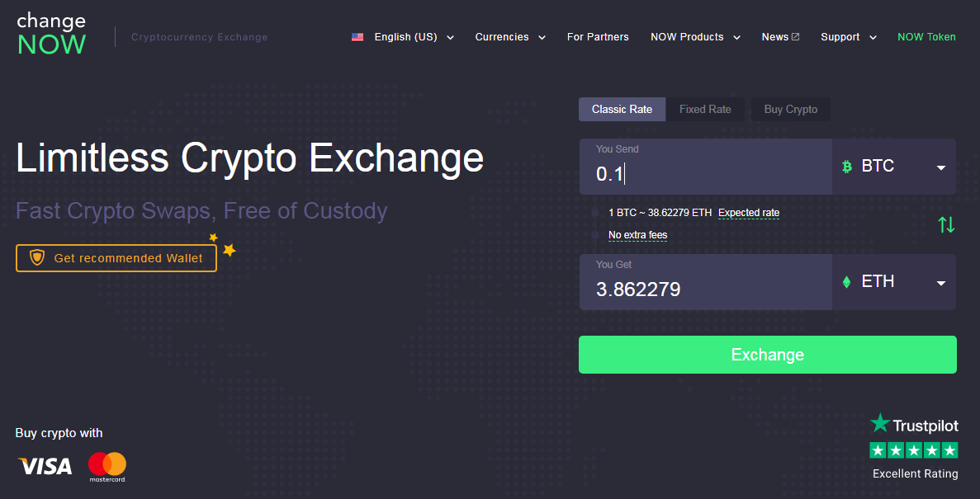
Task: Switch to the Buy Crypto tab
Action: 791,110
